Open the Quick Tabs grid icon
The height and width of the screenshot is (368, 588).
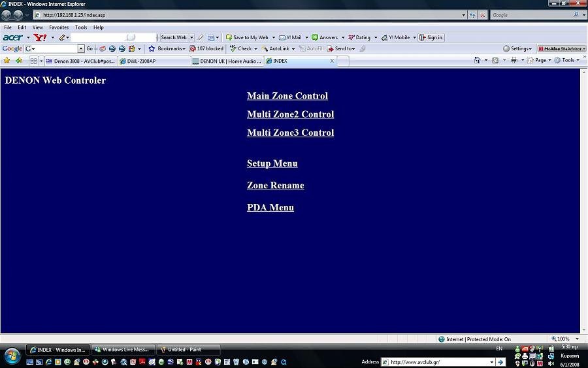point(33,61)
